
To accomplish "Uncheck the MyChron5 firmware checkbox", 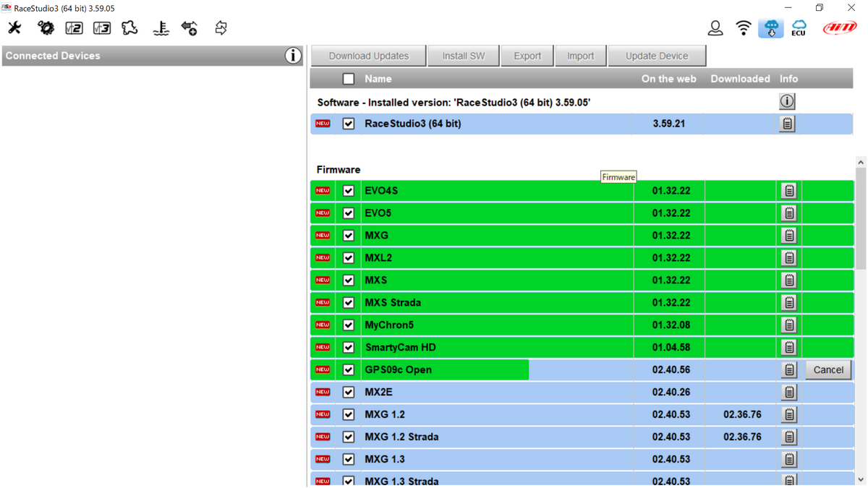I will 349,325.
